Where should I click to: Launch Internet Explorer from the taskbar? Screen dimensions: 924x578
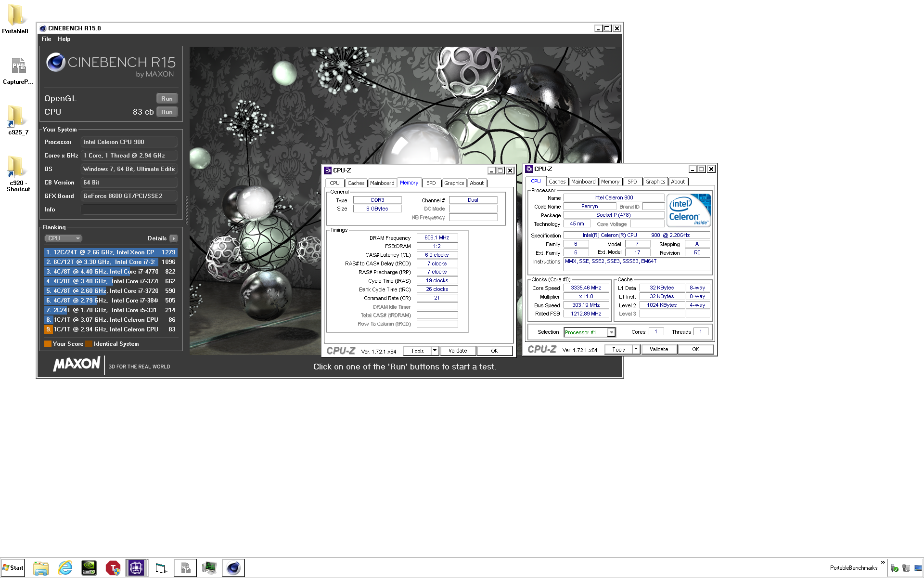tap(65, 568)
